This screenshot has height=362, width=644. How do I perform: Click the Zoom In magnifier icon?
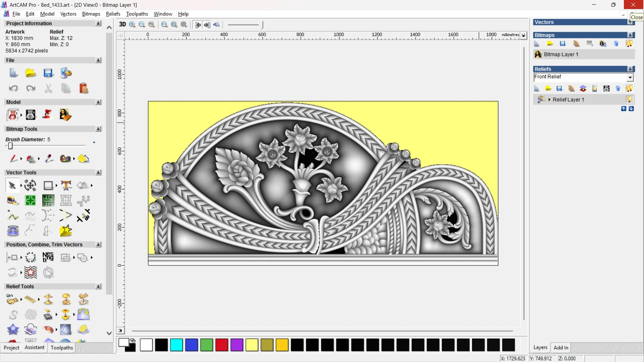[132, 24]
